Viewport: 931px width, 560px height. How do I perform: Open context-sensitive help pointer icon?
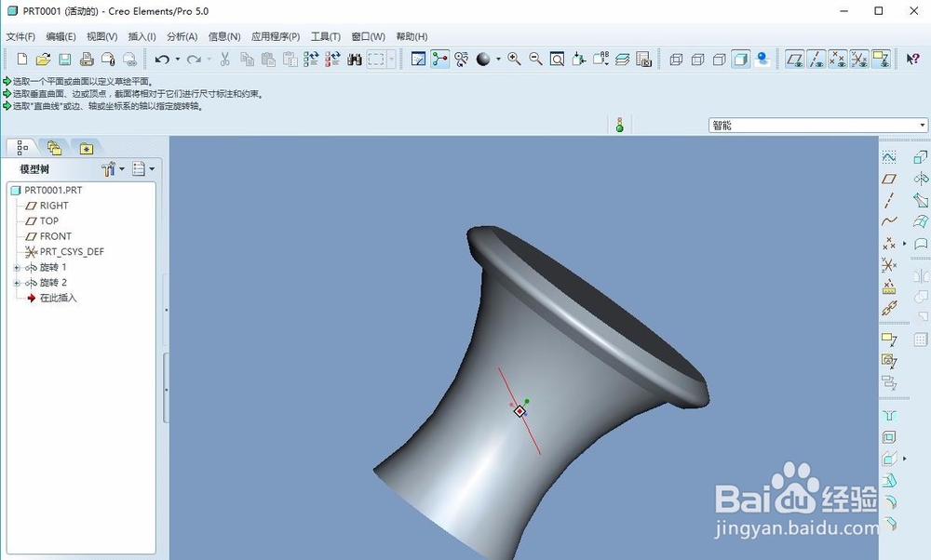pos(912,60)
